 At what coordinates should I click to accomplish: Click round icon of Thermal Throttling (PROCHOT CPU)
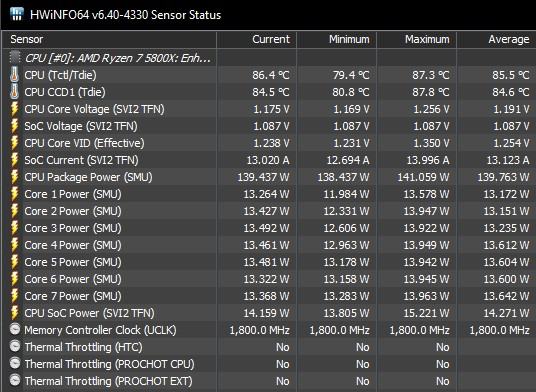(x=15, y=363)
